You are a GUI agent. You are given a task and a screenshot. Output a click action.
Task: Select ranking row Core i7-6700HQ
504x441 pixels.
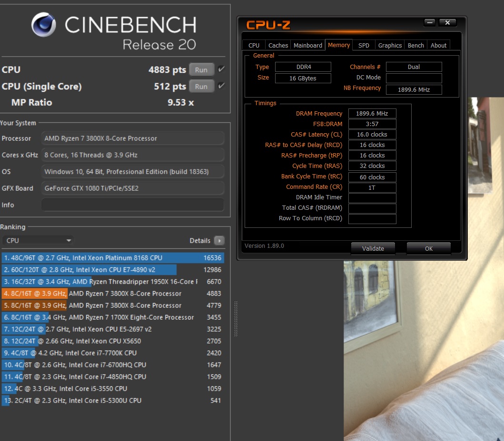coord(113,365)
